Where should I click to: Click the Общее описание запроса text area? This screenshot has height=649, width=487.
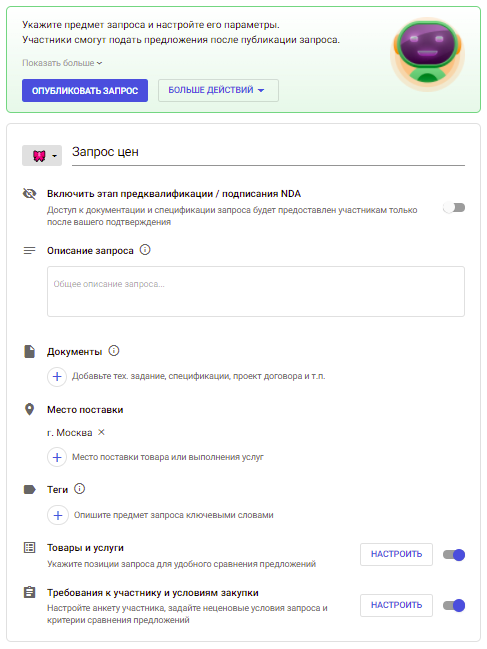point(256,291)
